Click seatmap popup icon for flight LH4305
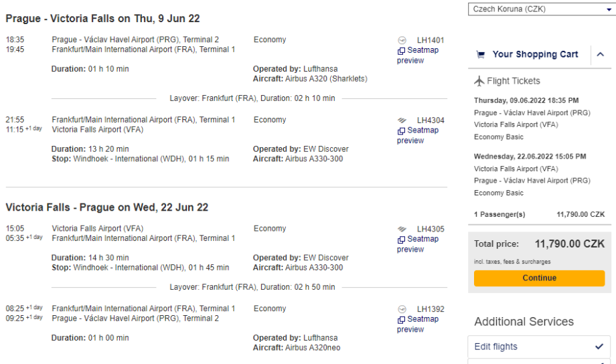Image resolution: width=616 pixels, height=364 pixels. pyautogui.click(x=401, y=240)
